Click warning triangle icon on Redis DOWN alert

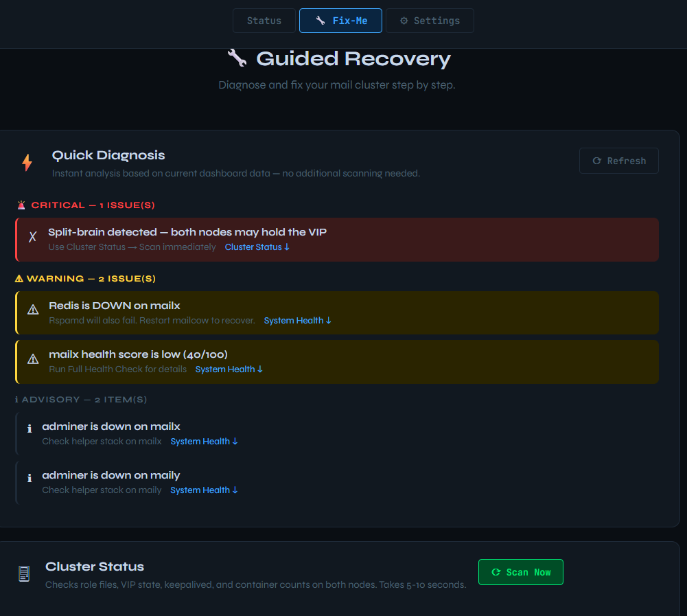pos(33,310)
